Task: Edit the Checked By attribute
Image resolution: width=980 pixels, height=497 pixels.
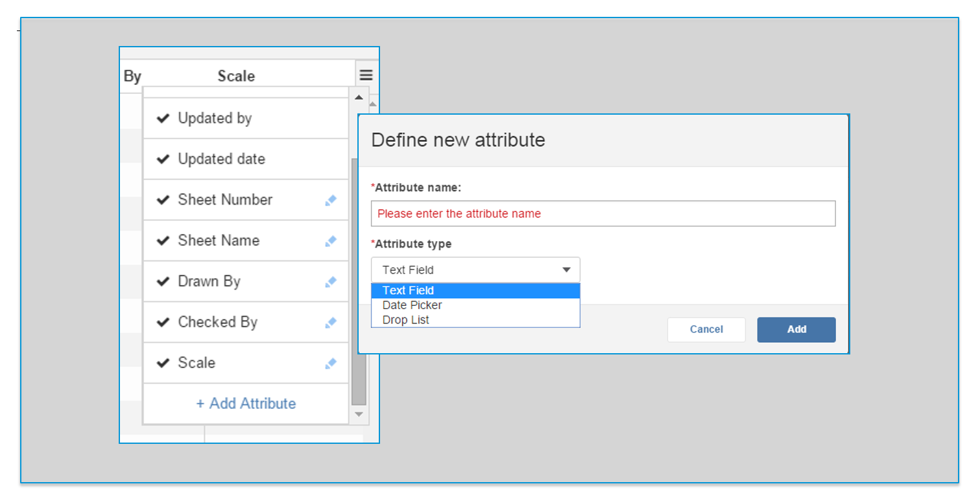Action: [331, 322]
